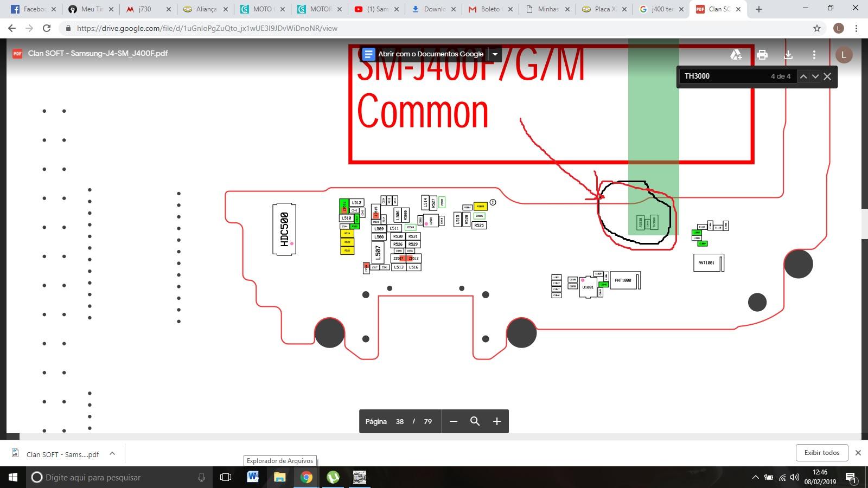Open more actions menu in Drive viewer
The height and width of the screenshot is (488, 868).
click(814, 54)
